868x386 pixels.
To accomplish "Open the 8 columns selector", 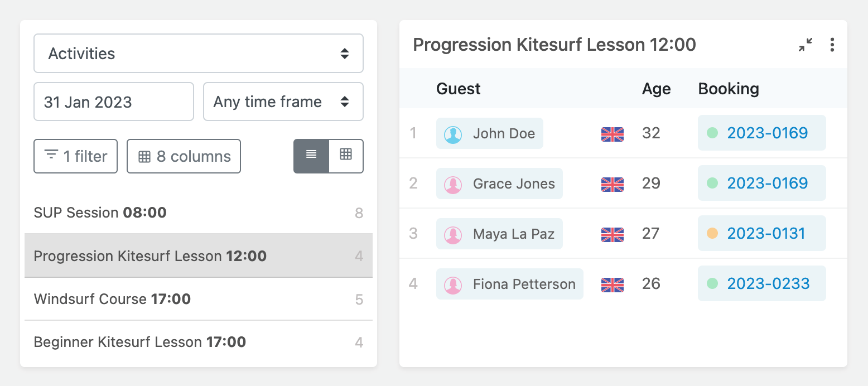I will pyautogui.click(x=184, y=156).
